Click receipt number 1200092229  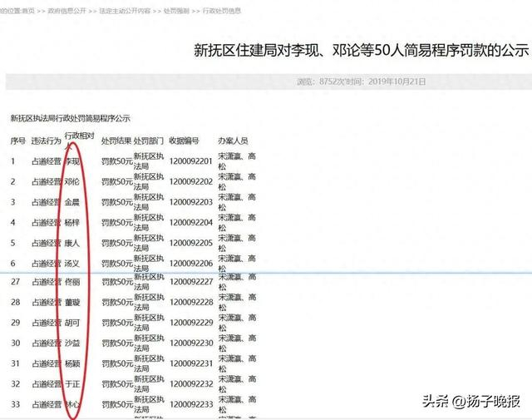click(191, 323)
